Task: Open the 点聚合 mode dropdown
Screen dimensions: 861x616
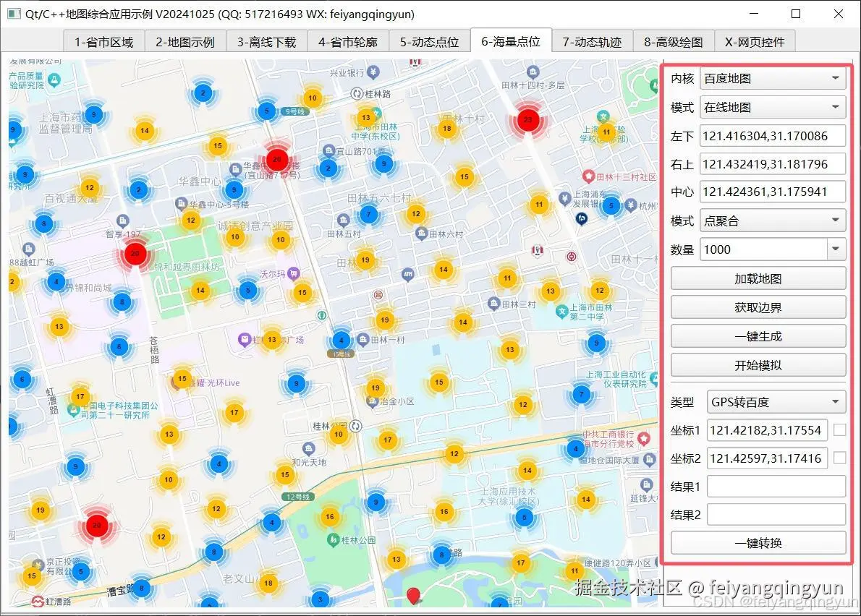Action: click(773, 221)
